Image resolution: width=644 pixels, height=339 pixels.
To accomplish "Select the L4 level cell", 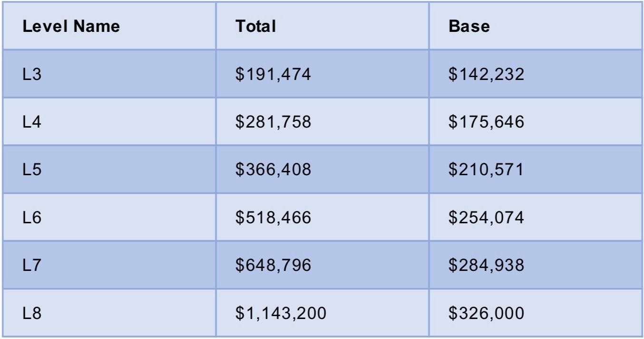I will [32, 122].
